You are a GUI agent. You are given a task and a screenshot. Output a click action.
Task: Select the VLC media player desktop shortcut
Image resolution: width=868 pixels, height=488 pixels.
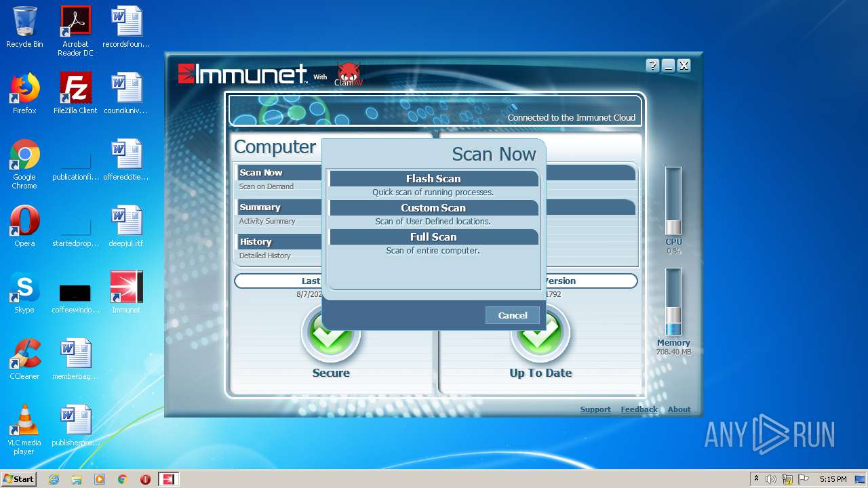pyautogui.click(x=24, y=429)
